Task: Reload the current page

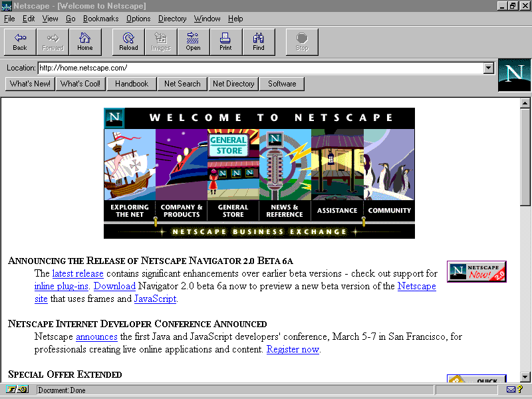Action: tap(128, 42)
